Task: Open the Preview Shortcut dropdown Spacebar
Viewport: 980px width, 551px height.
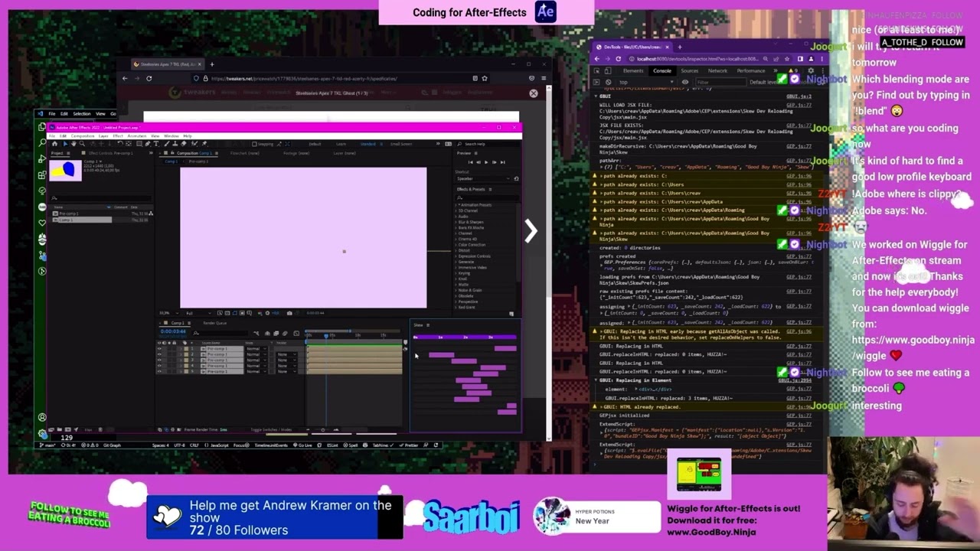Action: coord(483,178)
